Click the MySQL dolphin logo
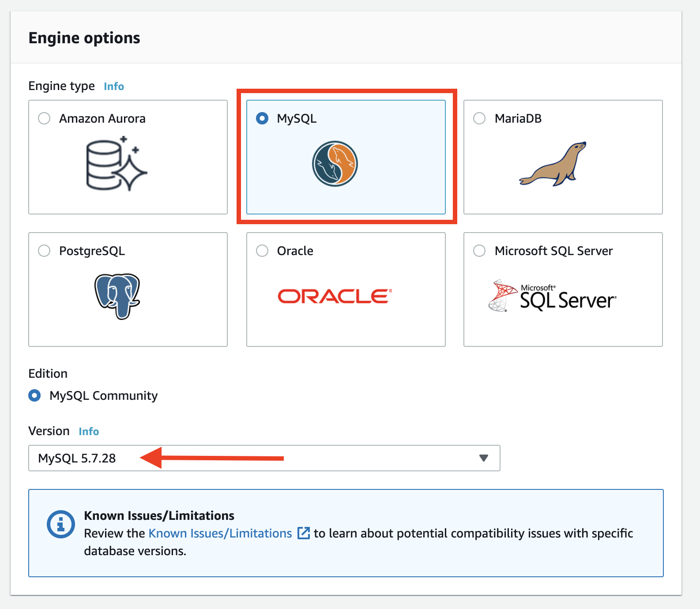This screenshot has height=609, width=700. [335, 164]
